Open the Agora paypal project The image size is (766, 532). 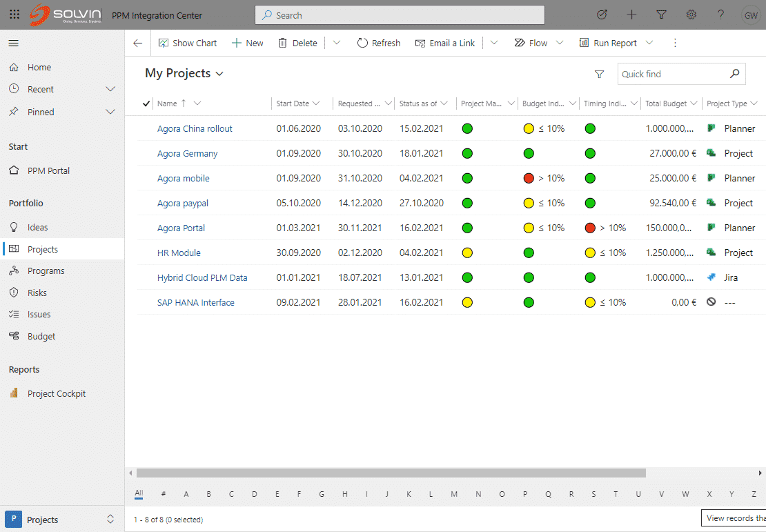point(183,204)
